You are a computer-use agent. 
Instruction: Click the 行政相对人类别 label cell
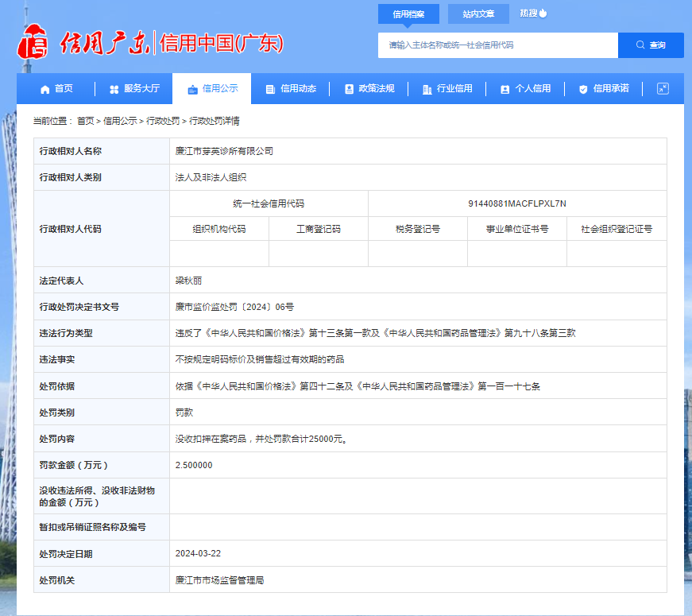coord(102,177)
